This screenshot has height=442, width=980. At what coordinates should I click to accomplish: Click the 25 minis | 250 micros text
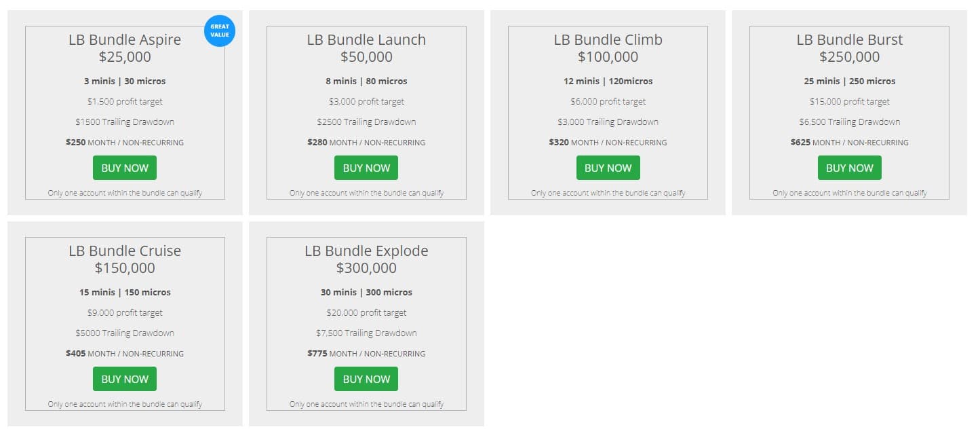[x=849, y=81]
